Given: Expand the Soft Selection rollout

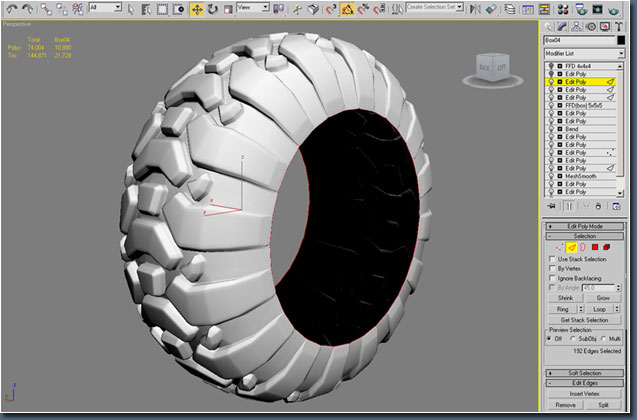Looking at the screenshot, I should pyautogui.click(x=585, y=373).
